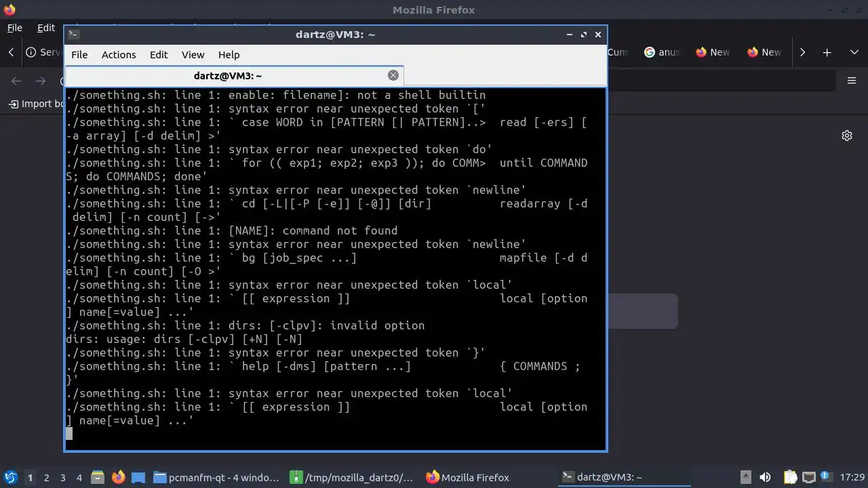Click the show desktop icon in the panel
The width and height of the screenshot is (868, 488).
click(138, 477)
